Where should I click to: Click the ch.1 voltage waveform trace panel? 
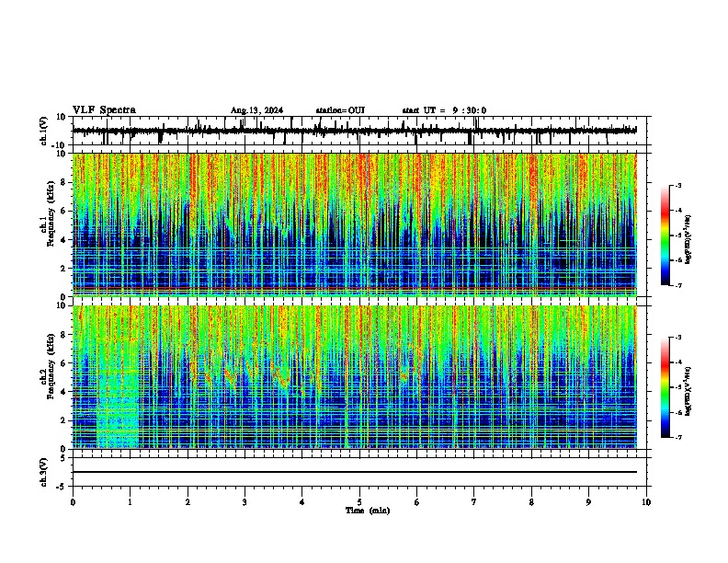[359, 131]
